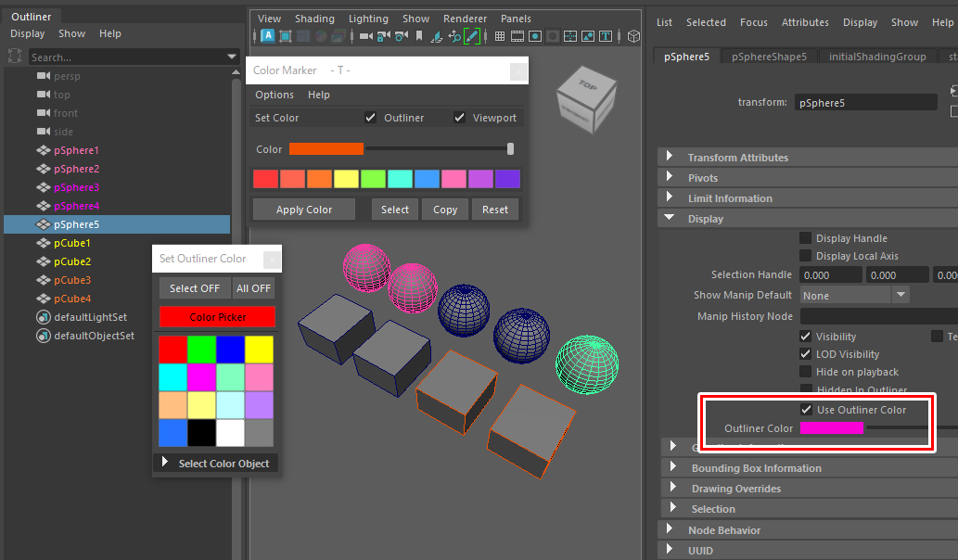Uncheck the Use Outliner Color checkbox
Screen dimensions: 958x560
tap(807, 409)
